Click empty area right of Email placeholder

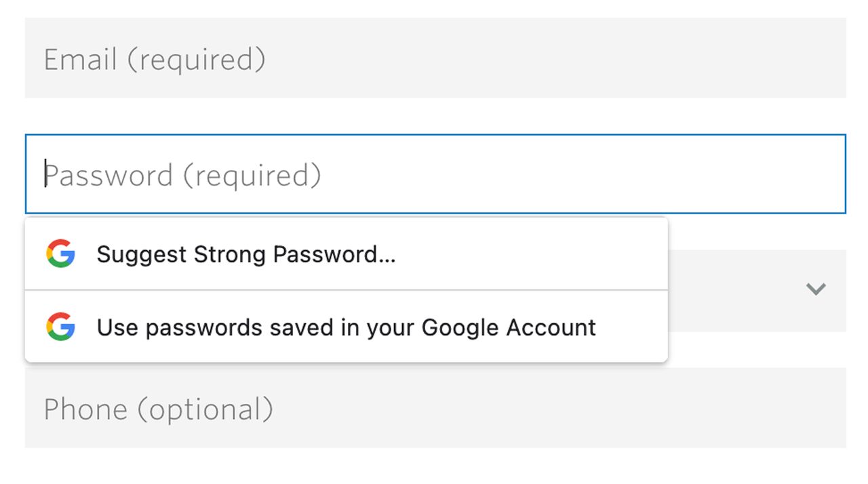tap(556, 58)
